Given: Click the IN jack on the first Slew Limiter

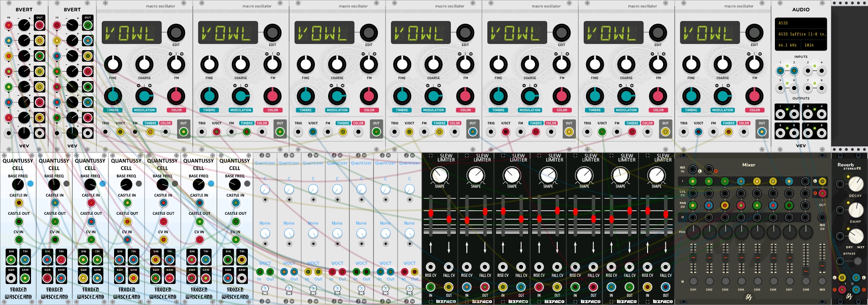Looking at the screenshot, I should point(430,287).
